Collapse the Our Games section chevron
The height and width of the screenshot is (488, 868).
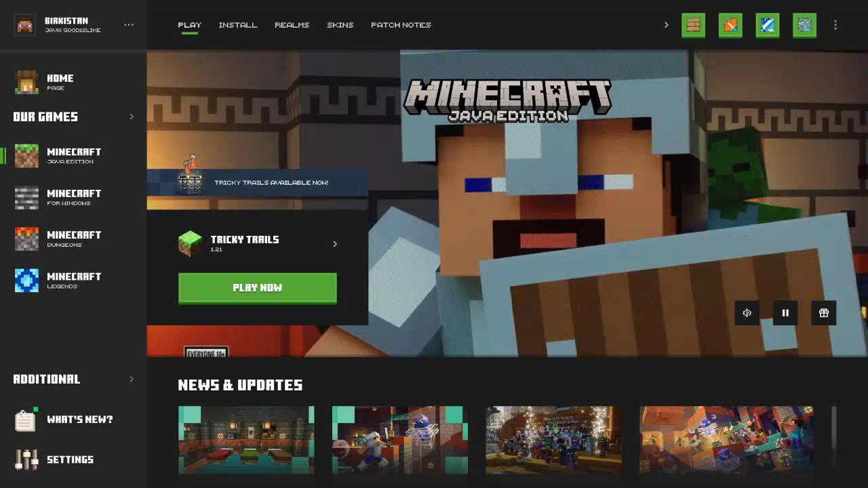(x=132, y=117)
